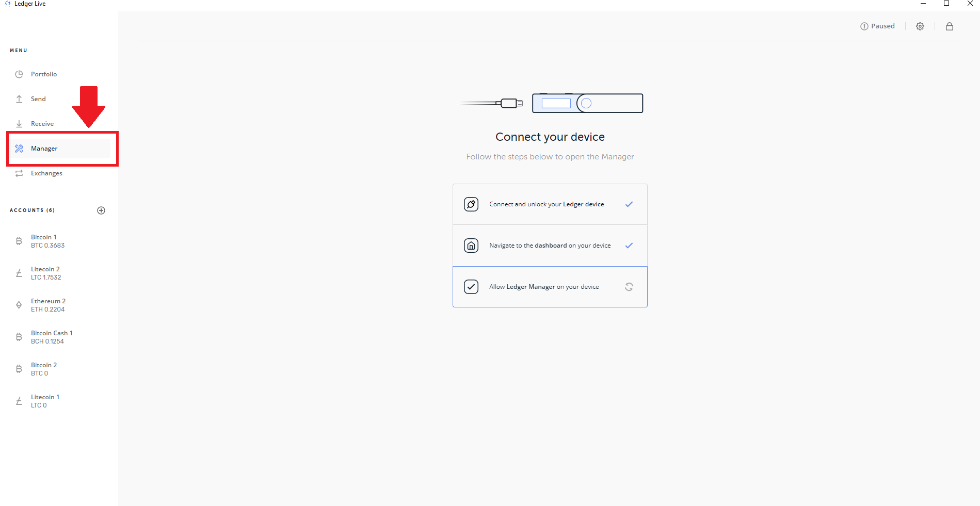The width and height of the screenshot is (980, 506).
Task: Click the ETH 0.2204 balance
Action: tap(48, 309)
